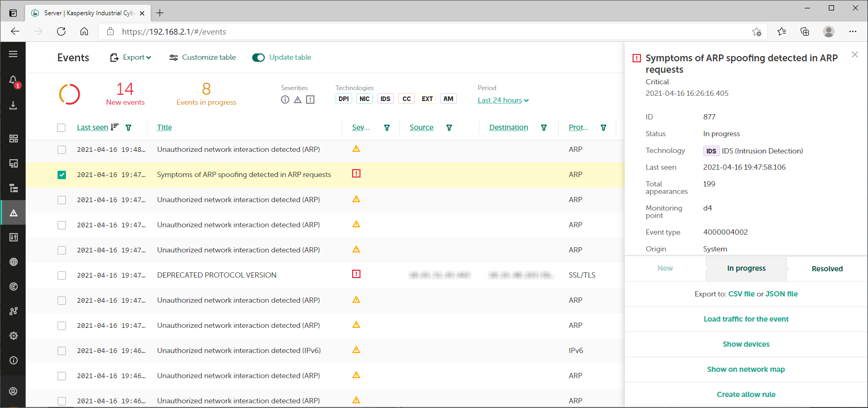
Task: Open settings gear in sidebar
Action: pos(14,336)
